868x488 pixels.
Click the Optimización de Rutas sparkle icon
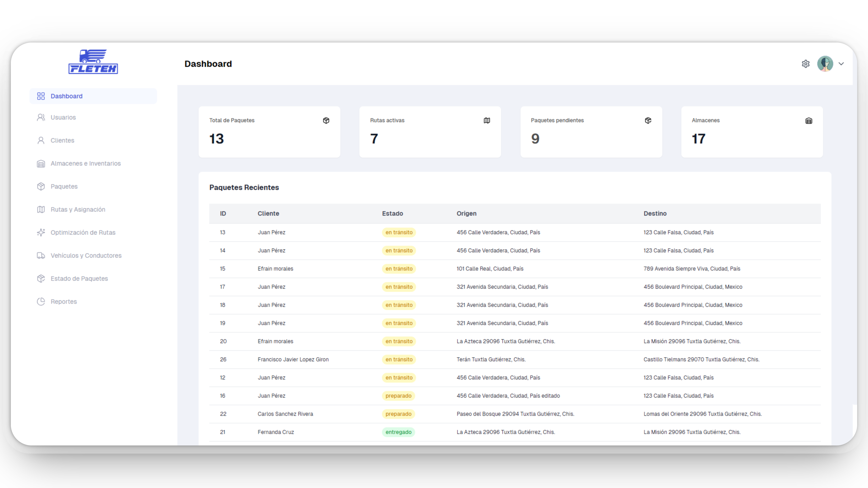click(41, 233)
